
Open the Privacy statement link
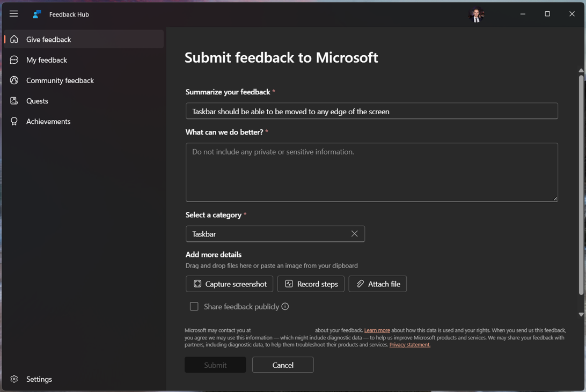tap(409, 345)
